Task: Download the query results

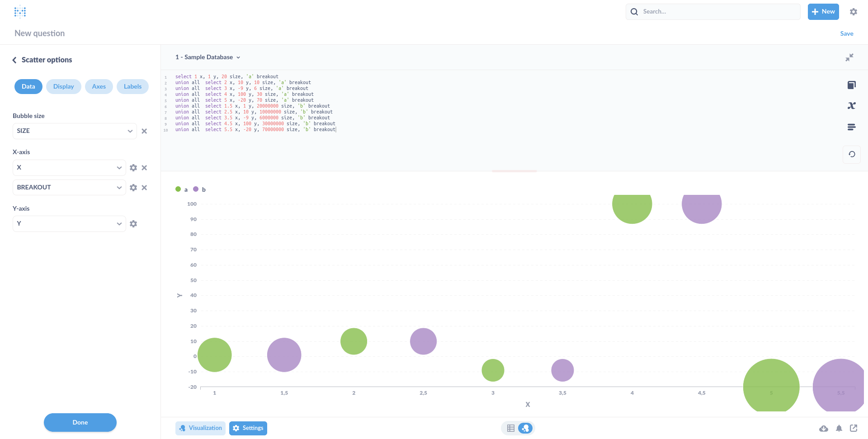Action: 824,428
